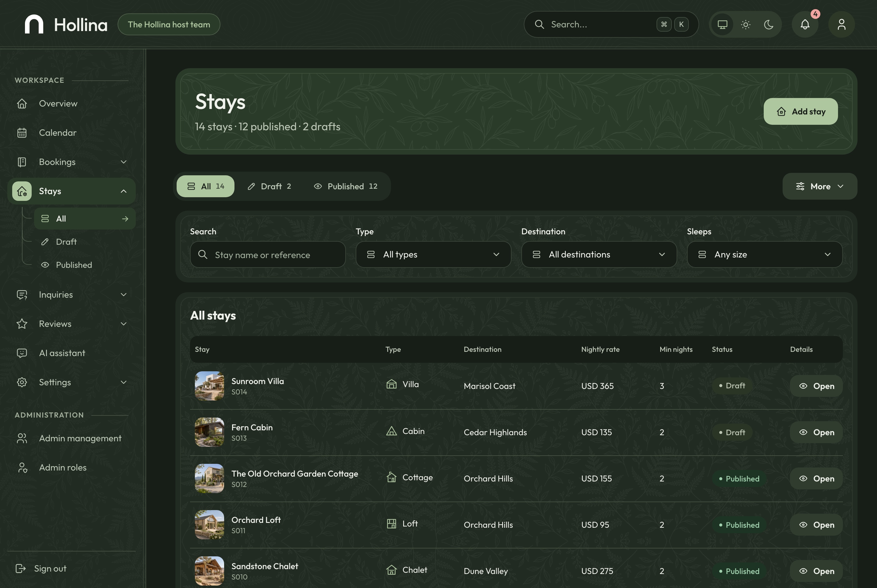
Task: Click the Stay name or reference field
Action: tap(268, 255)
